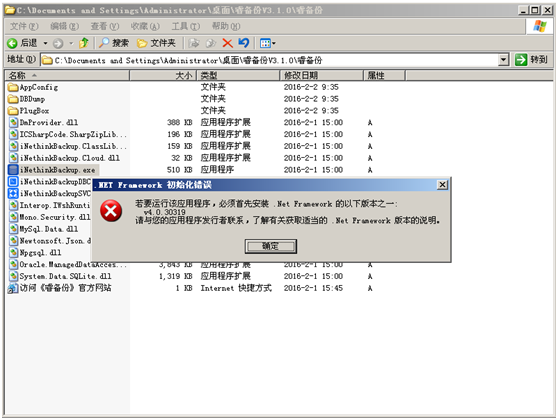Open the Back history dropdown arrow
The image size is (558, 420).
[45, 43]
